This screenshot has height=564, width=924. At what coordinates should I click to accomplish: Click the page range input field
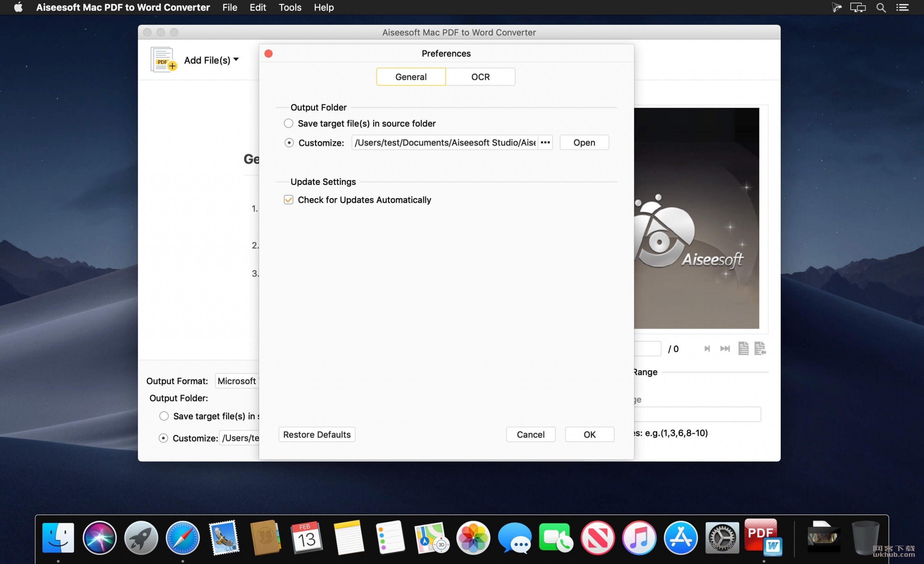point(697,414)
